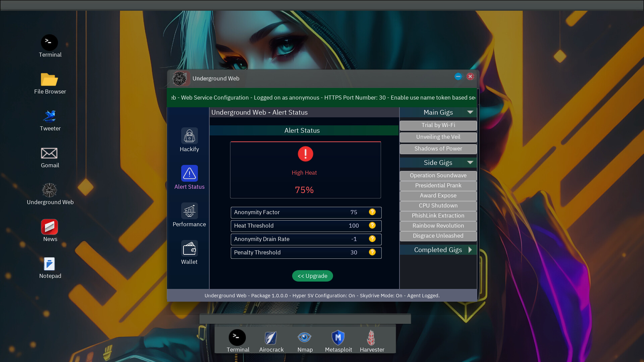Screen dimensions: 644x362
Task: Expand Main Gigs dropdown
Action: (x=470, y=112)
